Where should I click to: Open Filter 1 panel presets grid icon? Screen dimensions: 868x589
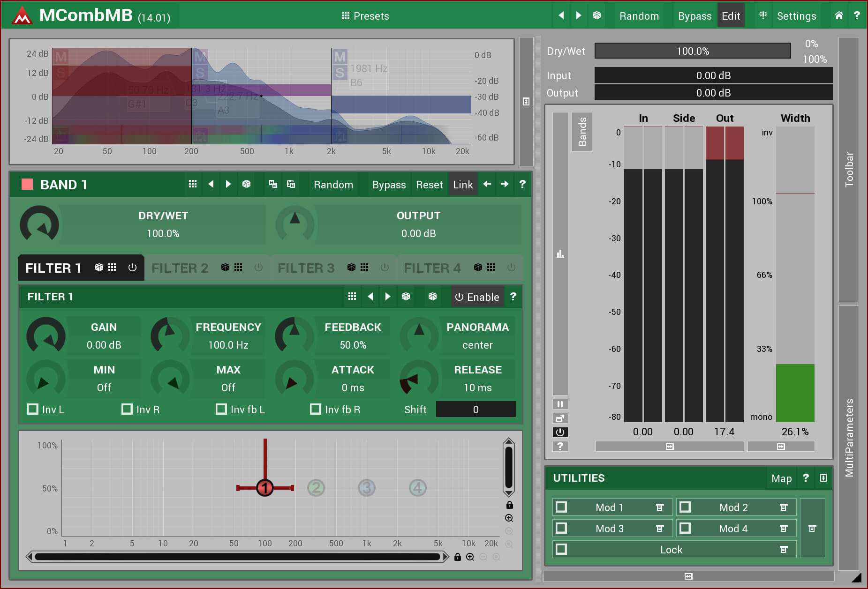[352, 297]
